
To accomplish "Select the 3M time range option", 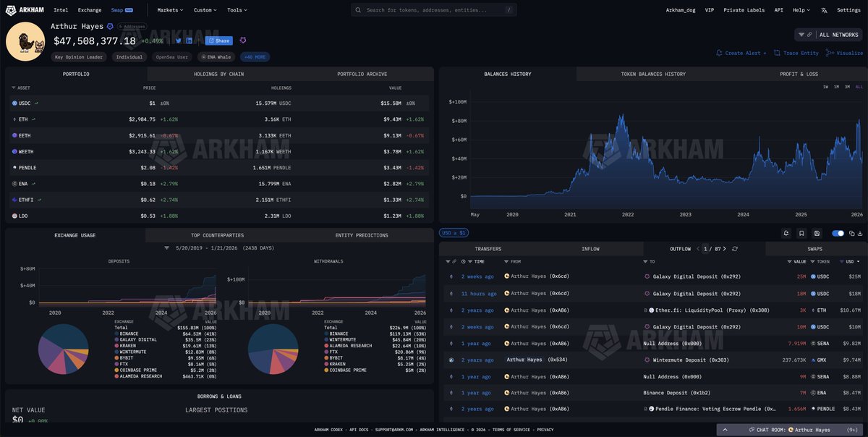I will [x=847, y=87].
